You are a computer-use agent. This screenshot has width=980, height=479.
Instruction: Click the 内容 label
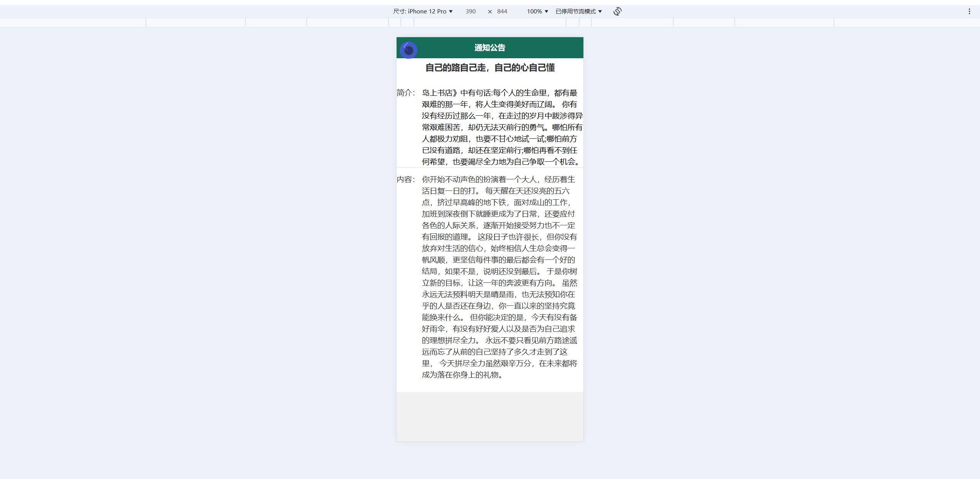(405, 179)
